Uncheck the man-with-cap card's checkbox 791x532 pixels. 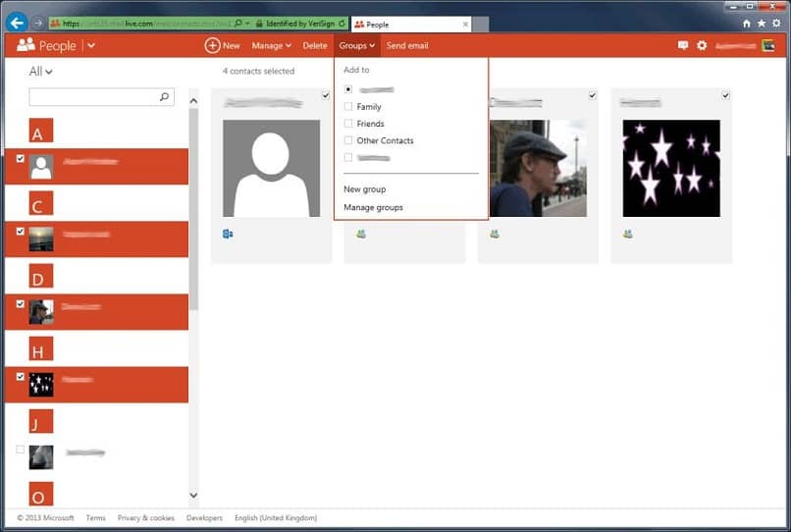point(592,95)
